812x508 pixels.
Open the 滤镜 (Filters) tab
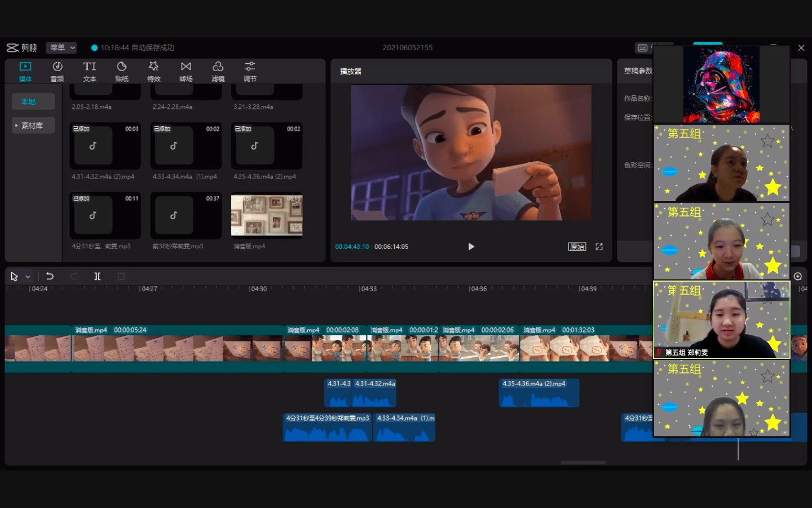tap(218, 72)
